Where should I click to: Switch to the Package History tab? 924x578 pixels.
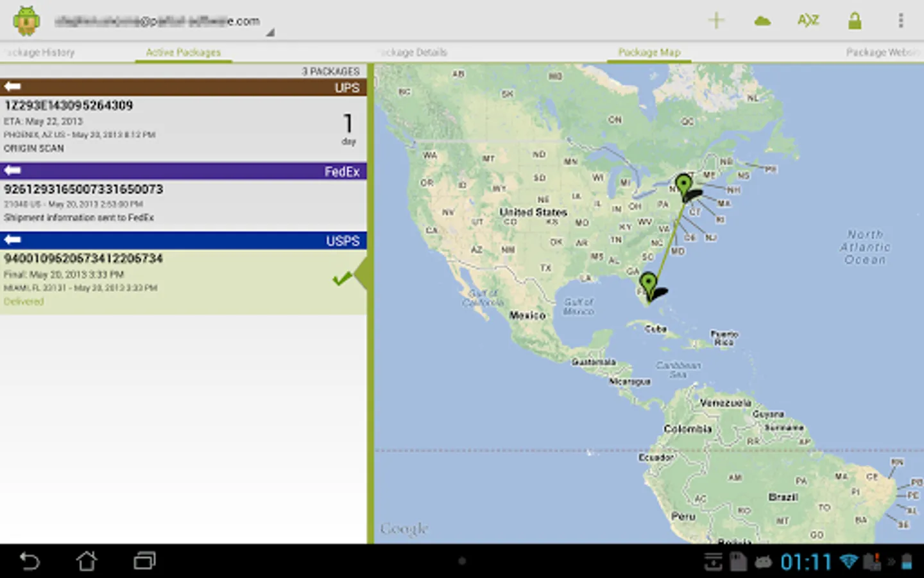41,53
